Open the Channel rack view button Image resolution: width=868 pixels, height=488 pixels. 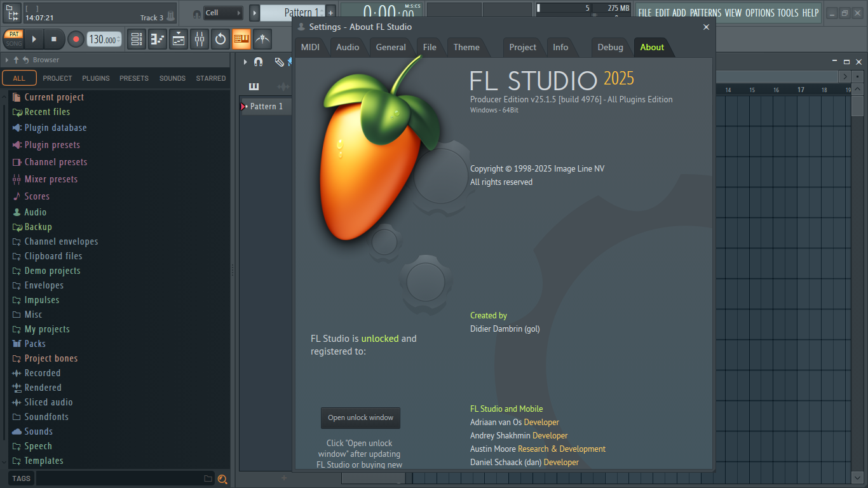tap(179, 39)
